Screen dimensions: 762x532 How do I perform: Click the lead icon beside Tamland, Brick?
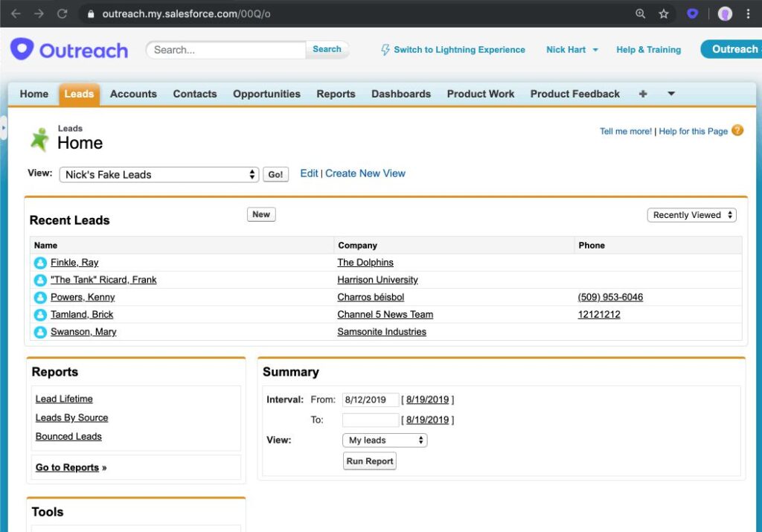pyautogui.click(x=40, y=315)
